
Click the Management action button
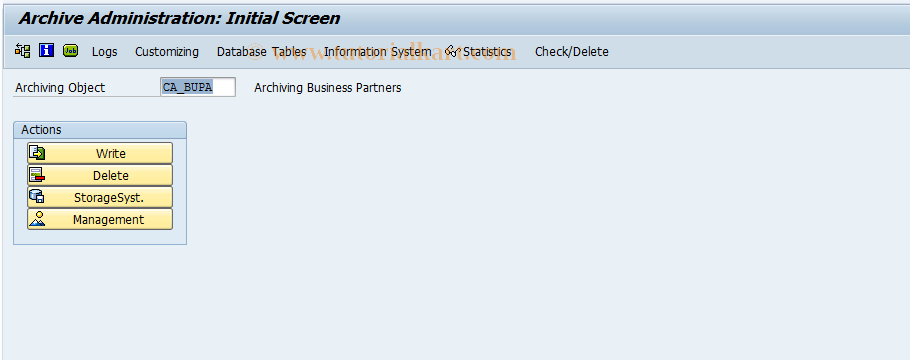[x=100, y=219]
